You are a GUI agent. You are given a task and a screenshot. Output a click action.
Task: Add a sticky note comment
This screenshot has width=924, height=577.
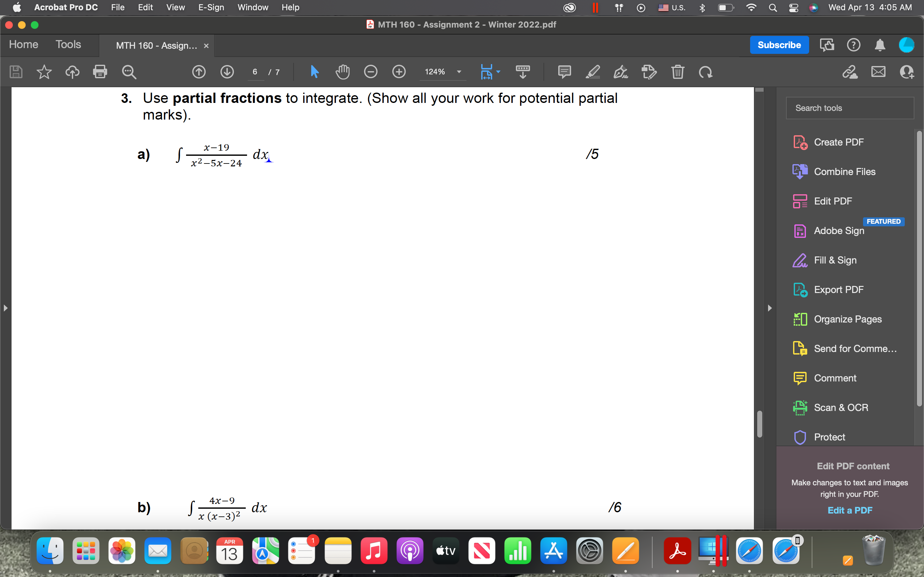564,72
